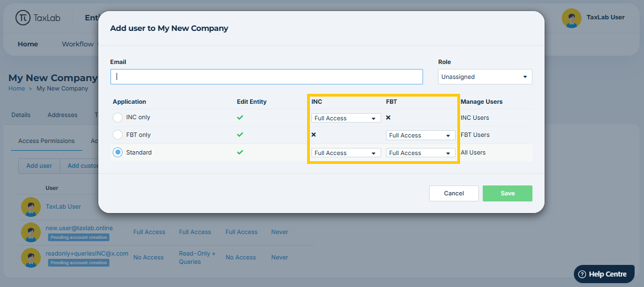This screenshot has height=287, width=644.
Task: Save the new user
Action: coord(508,193)
